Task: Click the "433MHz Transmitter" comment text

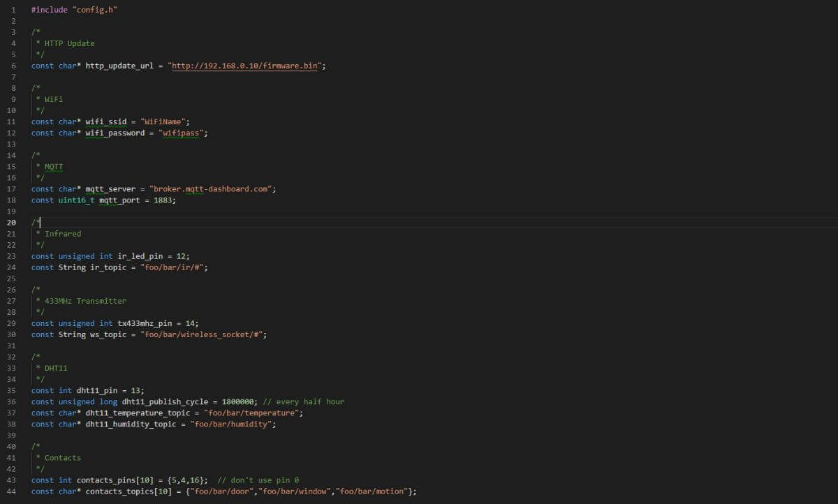Action: [x=85, y=301]
